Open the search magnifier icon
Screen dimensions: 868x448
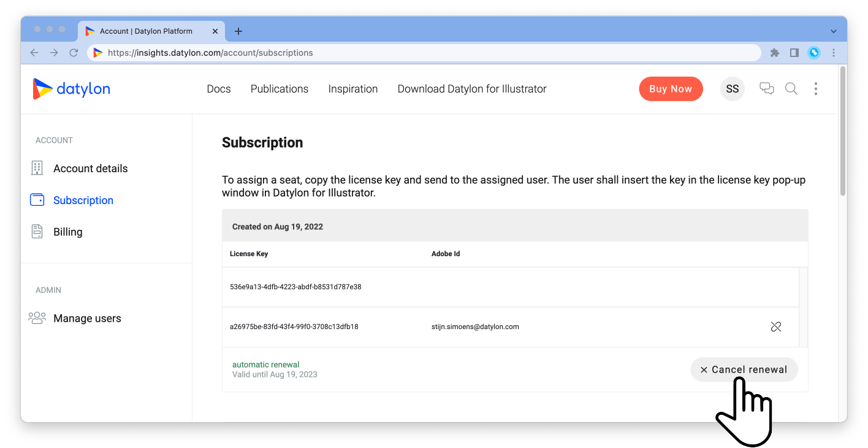pos(791,89)
